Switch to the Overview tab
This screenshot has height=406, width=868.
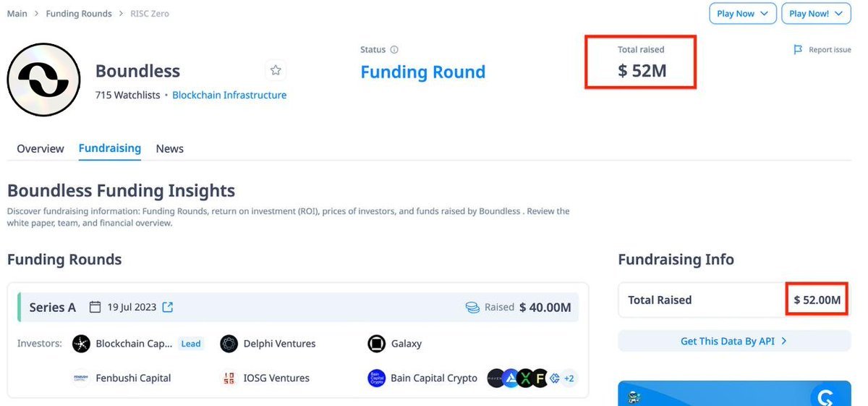click(41, 148)
